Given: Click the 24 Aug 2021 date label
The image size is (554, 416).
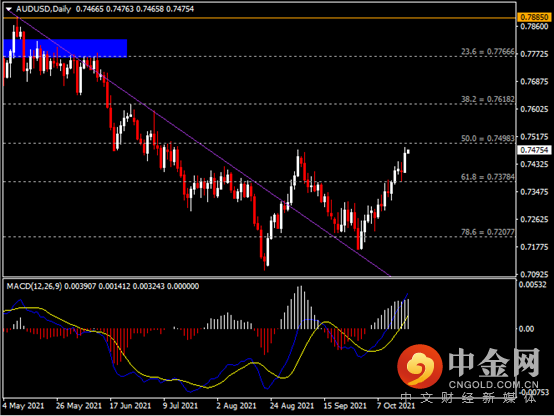Looking at the screenshot, I should click(x=292, y=406).
